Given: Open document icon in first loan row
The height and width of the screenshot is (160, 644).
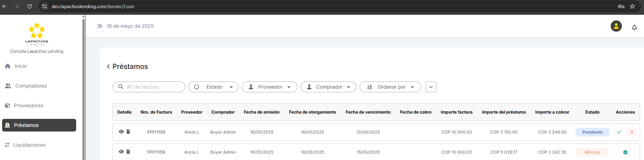Looking at the screenshot, I should [x=128, y=132].
